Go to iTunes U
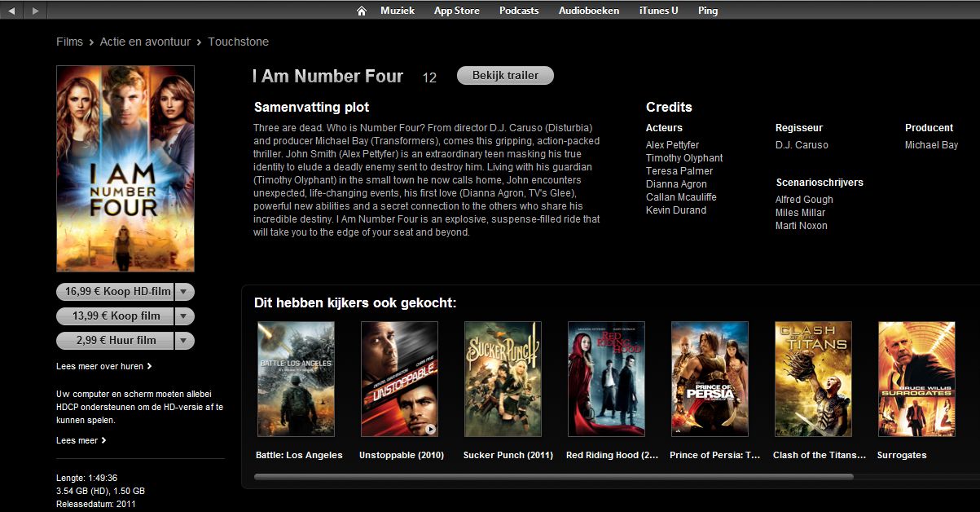This screenshot has width=980, height=512. point(659,11)
